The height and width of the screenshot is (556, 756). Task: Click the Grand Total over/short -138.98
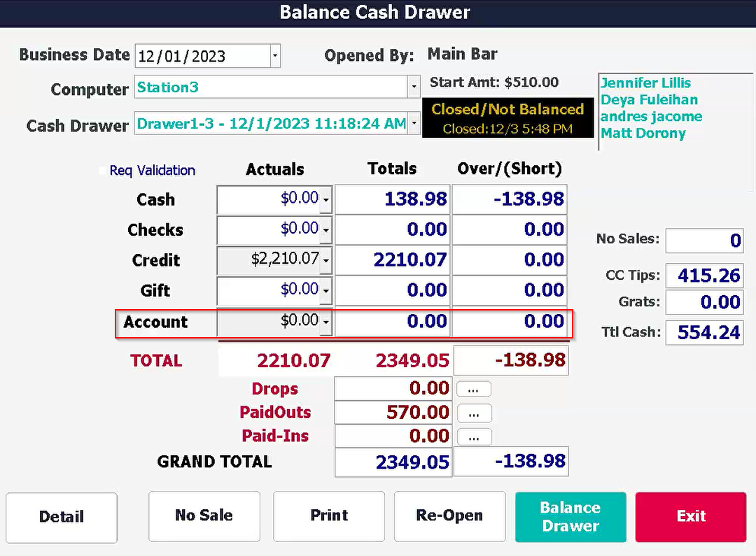pos(511,462)
